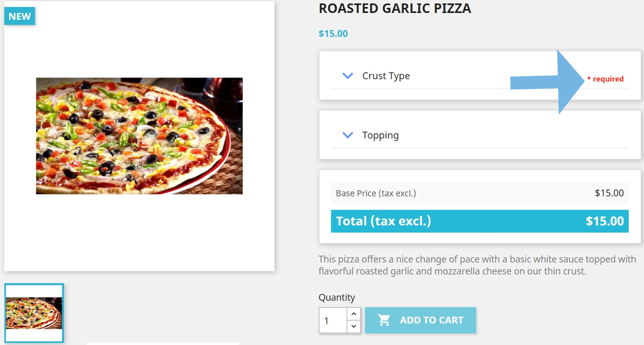The height and width of the screenshot is (345, 644).
Task: Click the Roasted Garlic Pizza title
Action: point(395,8)
